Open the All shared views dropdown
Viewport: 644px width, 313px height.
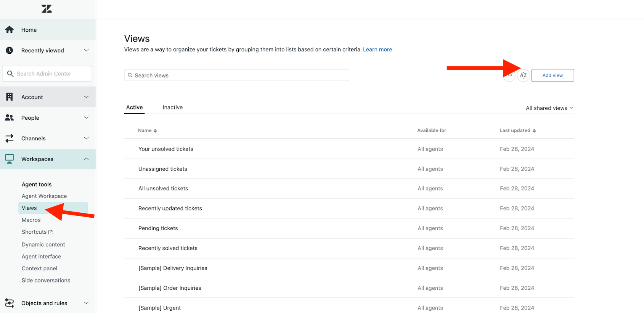[549, 108]
